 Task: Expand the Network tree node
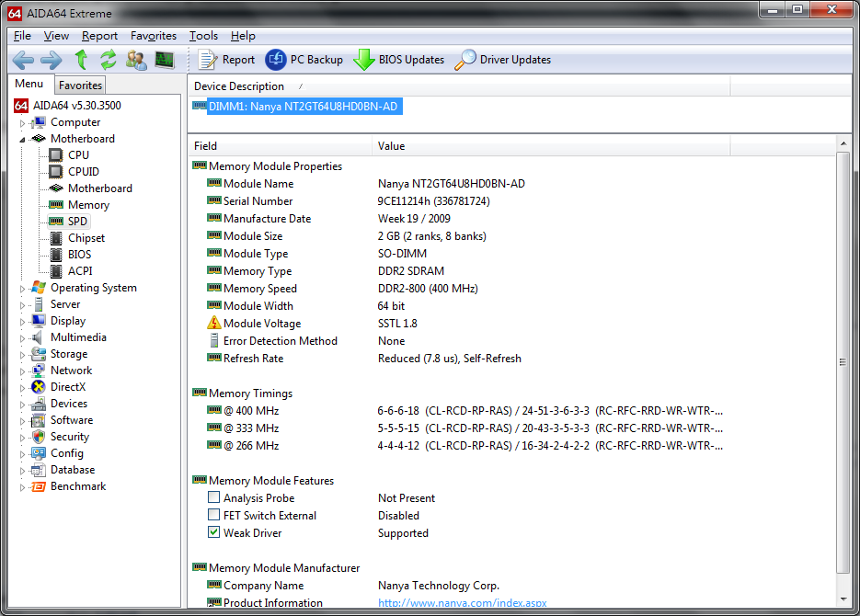coord(22,371)
